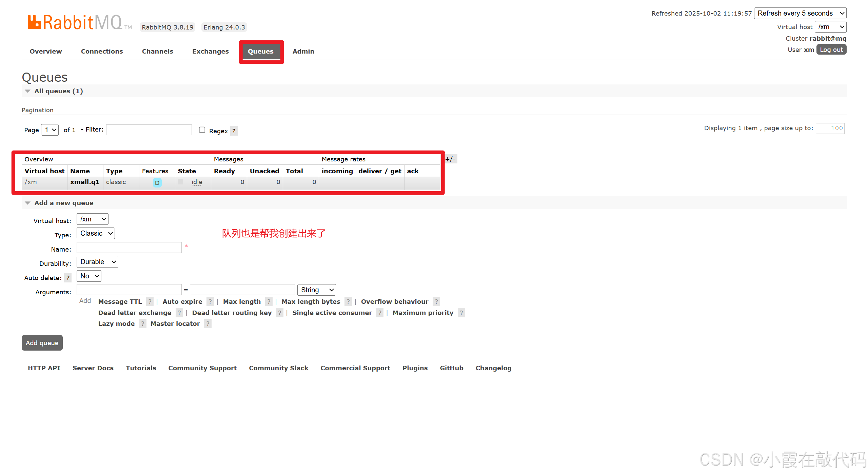Open the Durability dropdown
868x474 pixels.
97,262
